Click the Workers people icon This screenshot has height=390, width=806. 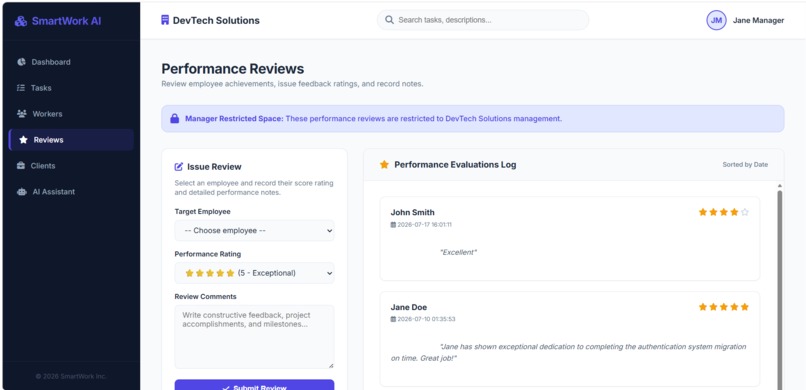pos(22,114)
